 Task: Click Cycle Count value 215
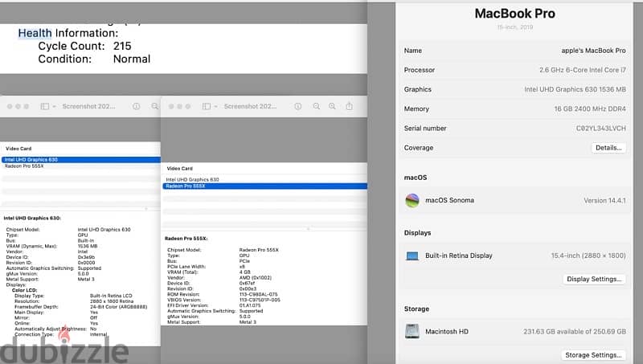point(122,46)
